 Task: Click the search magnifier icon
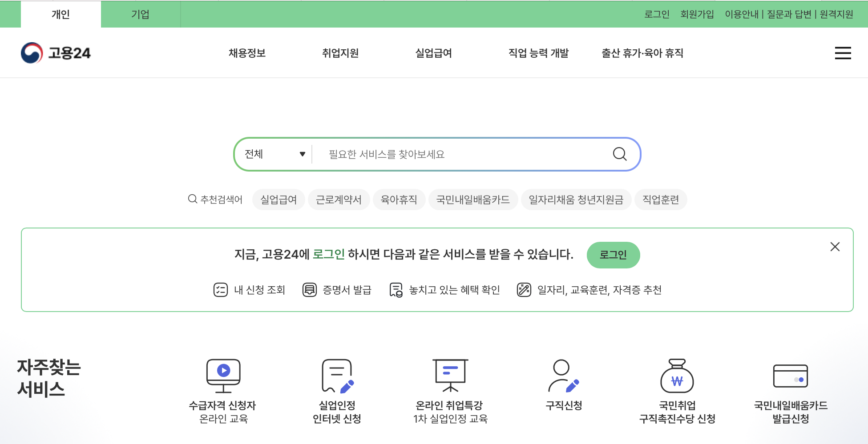619,154
